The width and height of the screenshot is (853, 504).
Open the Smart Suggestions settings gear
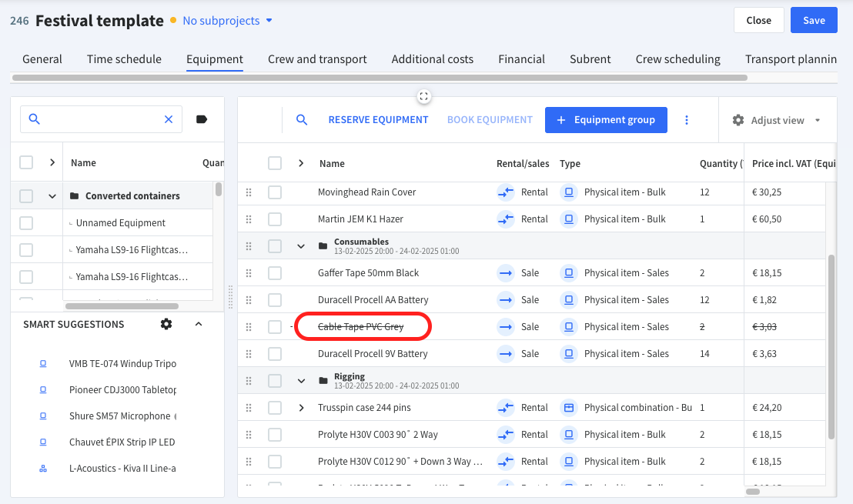tap(166, 324)
